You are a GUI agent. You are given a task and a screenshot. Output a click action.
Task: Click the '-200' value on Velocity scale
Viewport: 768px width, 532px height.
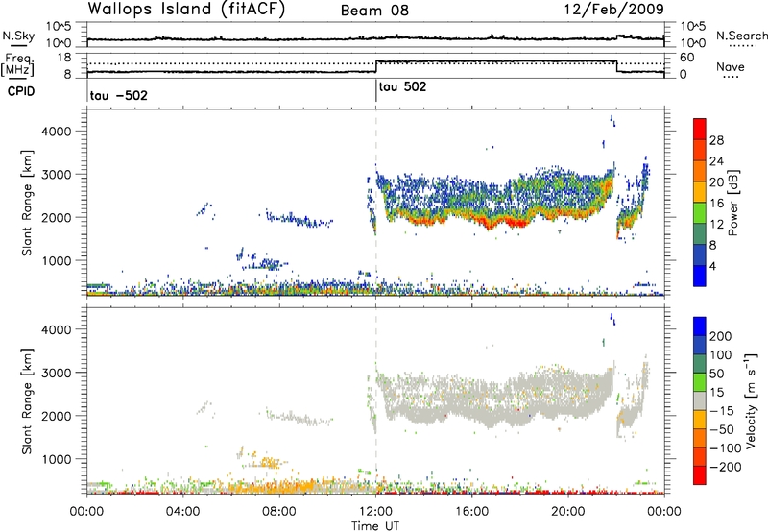pyautogui.click(x=726, y=467)
